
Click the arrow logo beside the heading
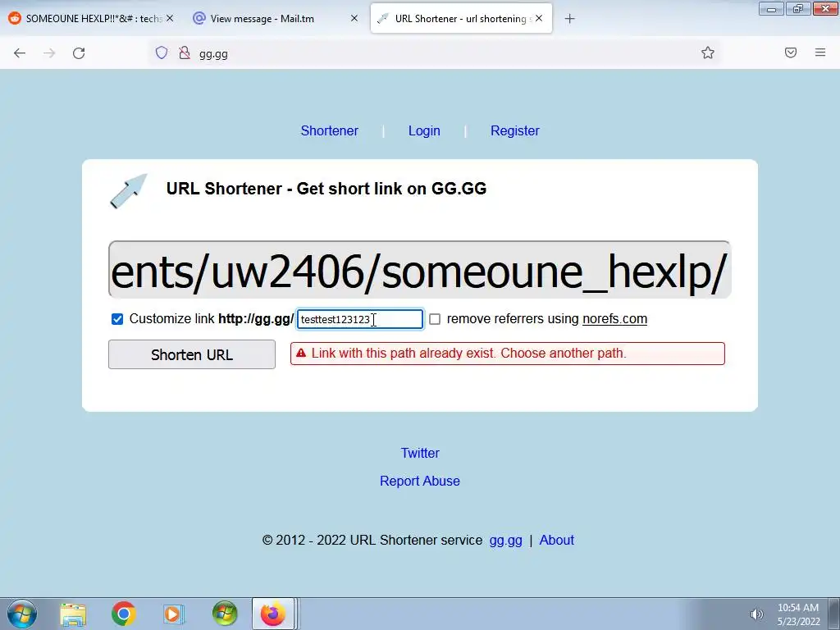point(129,190)
